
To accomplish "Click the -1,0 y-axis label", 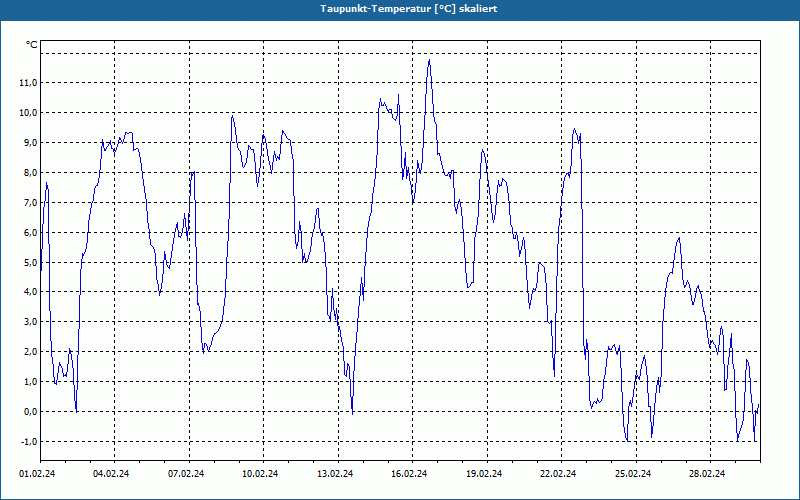I will [x=29, y=441].
